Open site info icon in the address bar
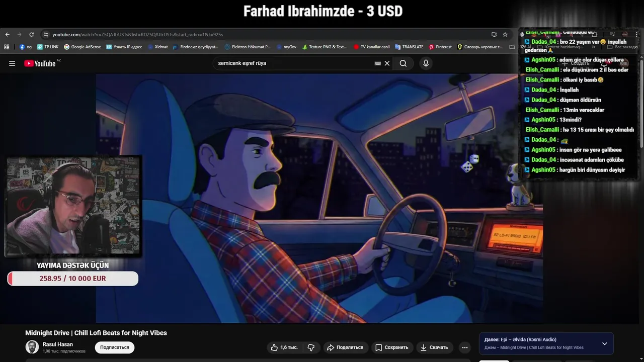644x362 pixels. [46, 35]
